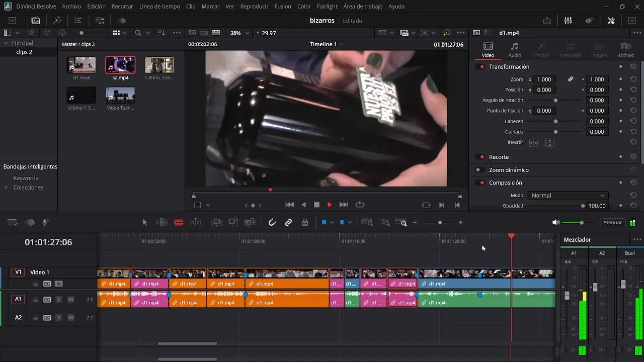Select the clips 2 bin

[24, 52]
